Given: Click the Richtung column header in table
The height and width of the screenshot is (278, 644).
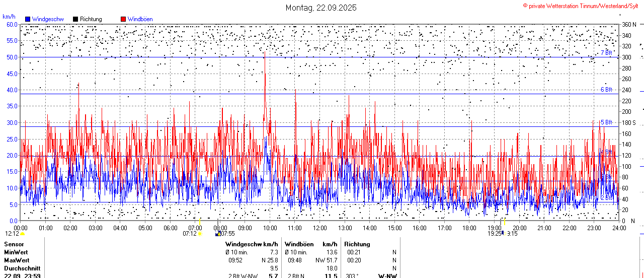Looking at the screenshot, I should [x=357, y=244].
